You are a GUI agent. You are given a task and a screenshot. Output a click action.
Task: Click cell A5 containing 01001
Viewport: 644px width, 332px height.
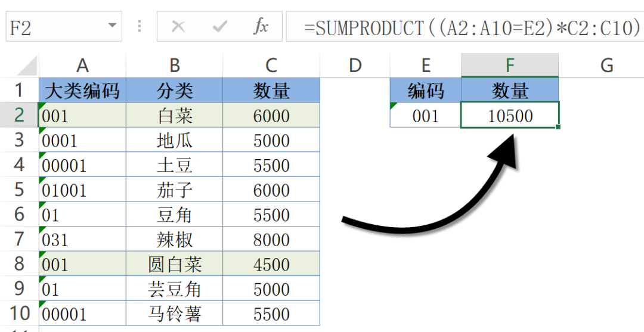click(82, 189)
